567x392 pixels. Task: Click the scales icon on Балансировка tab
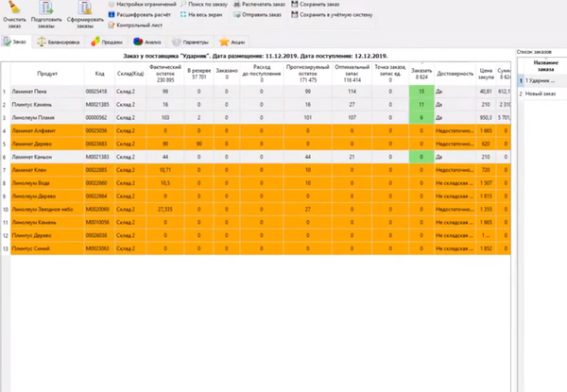[x=42, y=42]
